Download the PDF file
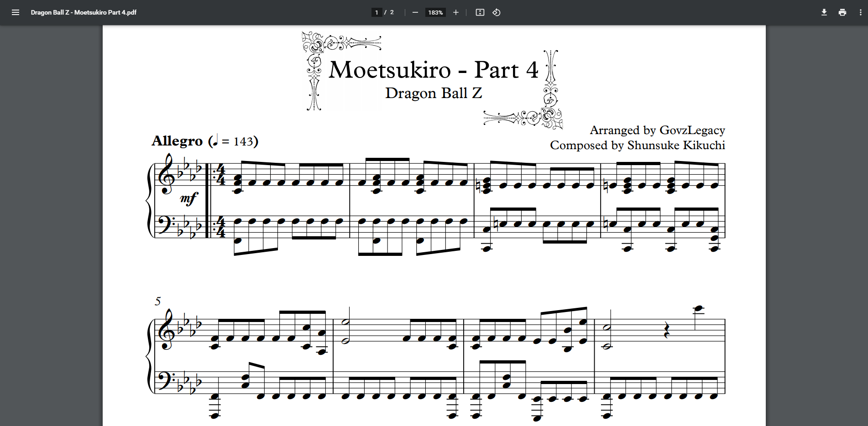 (x=824, y=12)
